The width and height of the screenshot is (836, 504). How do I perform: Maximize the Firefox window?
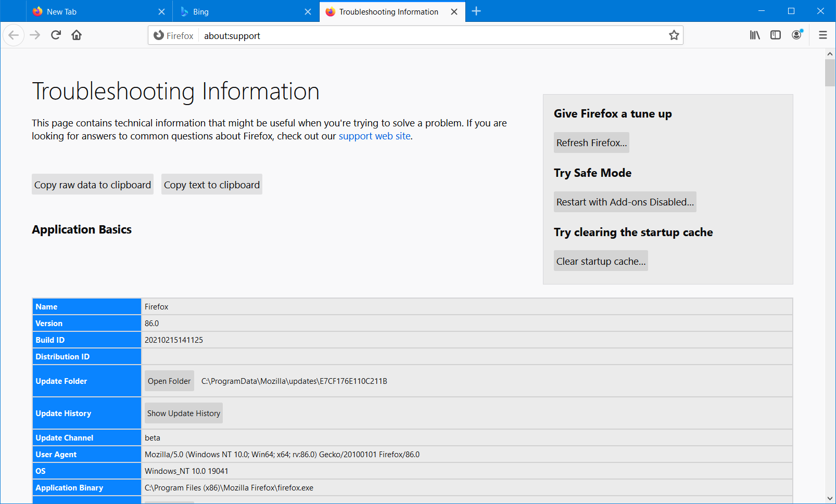click(x=791, y=11)
